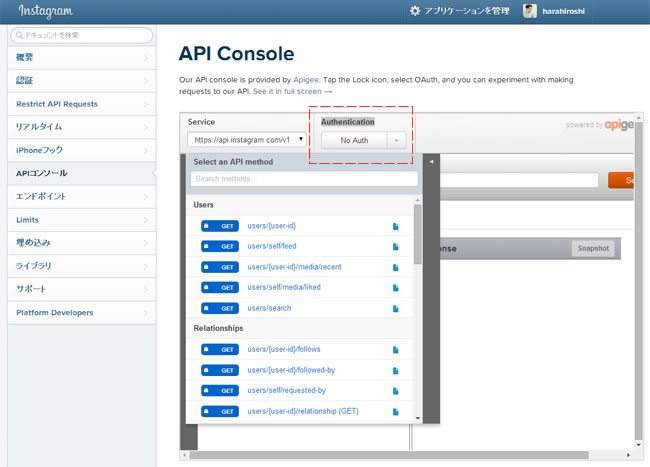This screenshot has height=467, width=650.
Task: Select users/self/media/liked method
Action: point(284,287)
